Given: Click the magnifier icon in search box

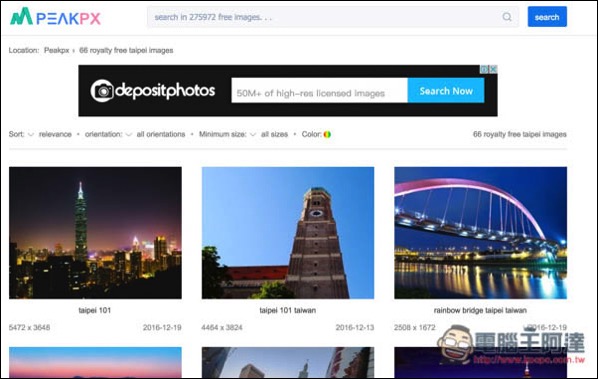Looking at the screenshot, I should point(507,17).
